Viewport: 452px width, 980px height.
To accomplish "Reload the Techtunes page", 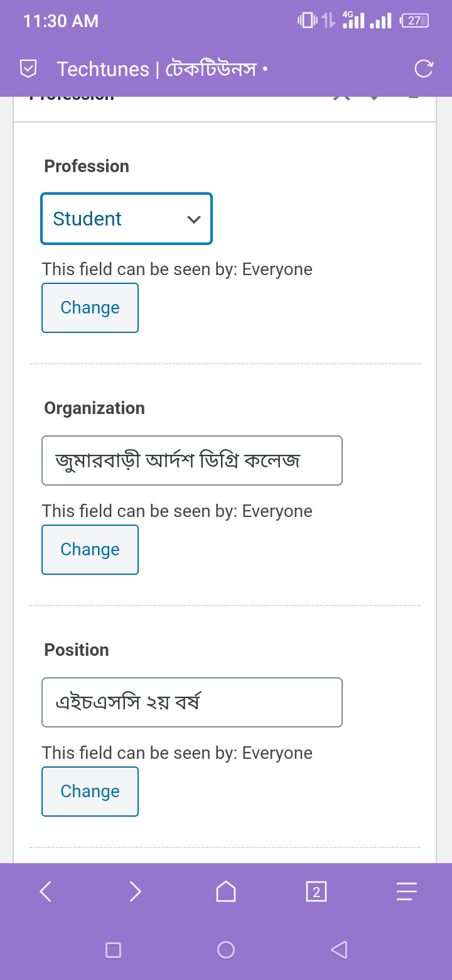I will 424,68.
